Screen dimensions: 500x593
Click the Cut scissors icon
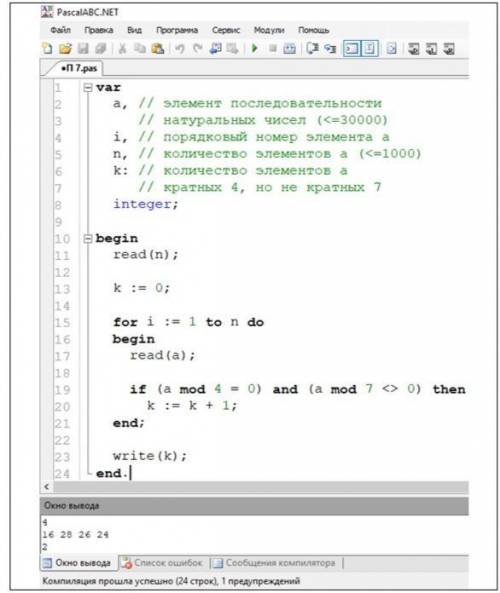pos(122,48)
